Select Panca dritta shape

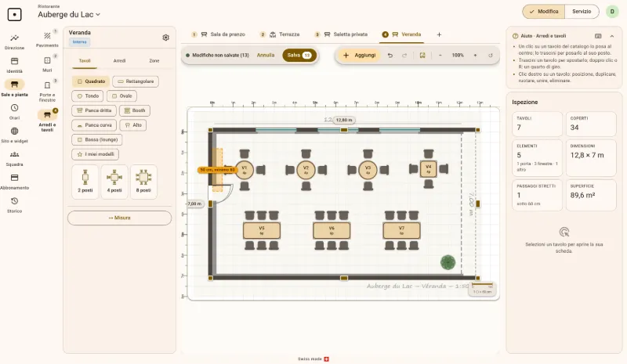click(94, 110)
